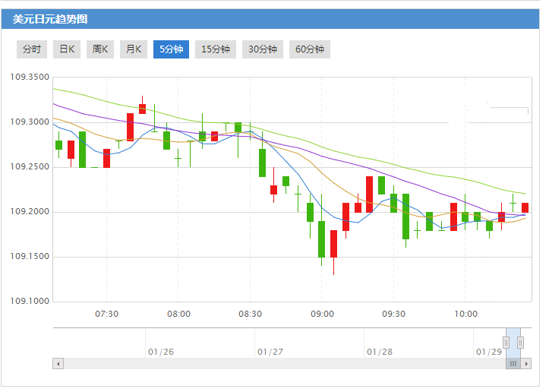Click the horizontal scrollbar thumb

[x=513, y=364]
